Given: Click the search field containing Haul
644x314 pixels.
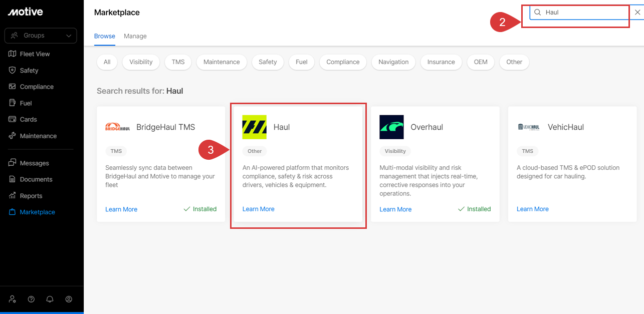Looking at the screenshot, I should [x=580, y=13].
